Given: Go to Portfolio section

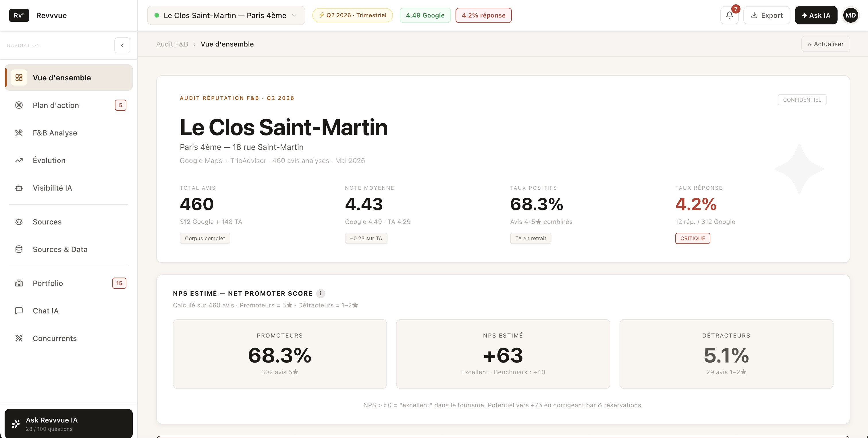Looking at the screenshot, I should pos(69,283).
